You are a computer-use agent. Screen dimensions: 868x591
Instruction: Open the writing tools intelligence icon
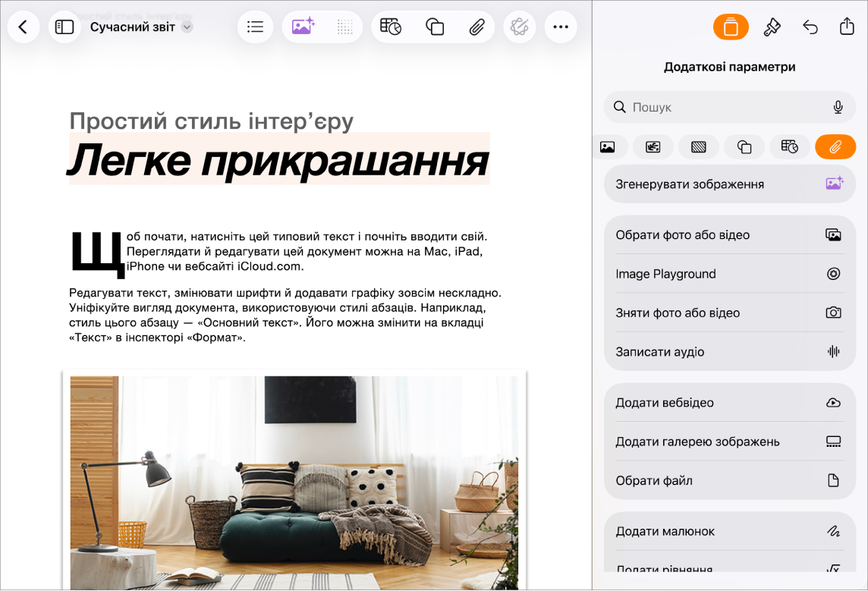519,27
